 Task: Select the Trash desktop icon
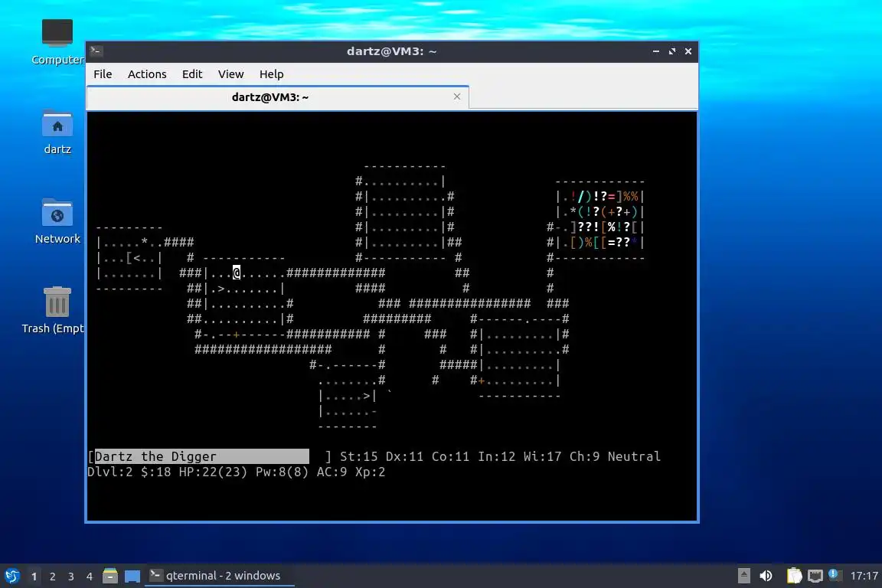[x=57, y=302]
